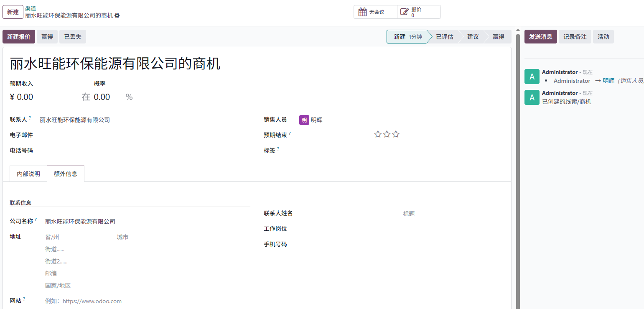The height and width of the screenshot is (309, 644).
Task: Open the 报价 quotations stat button
Action: coord(418,12)
